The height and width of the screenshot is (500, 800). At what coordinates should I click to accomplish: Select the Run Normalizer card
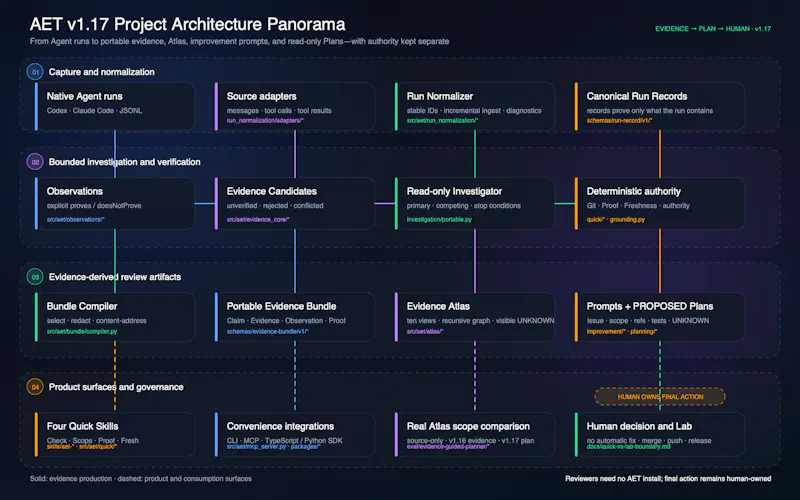click(475, 107)
